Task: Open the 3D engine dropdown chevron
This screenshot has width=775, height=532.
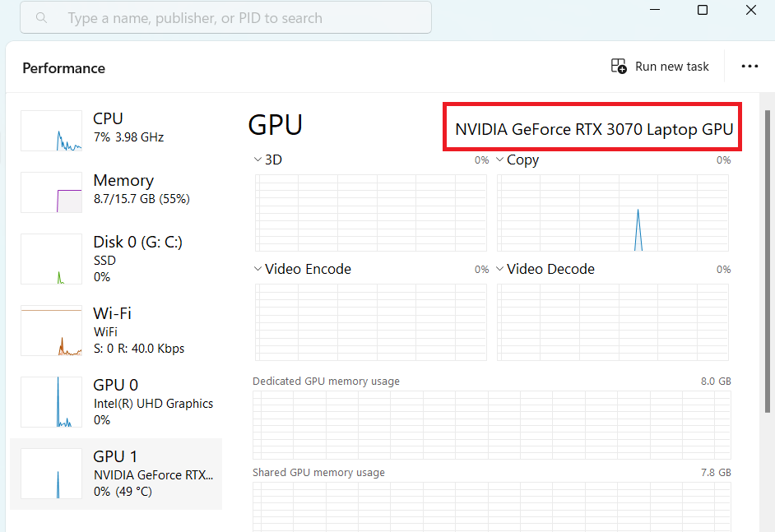Action: (x=258, y=160)
